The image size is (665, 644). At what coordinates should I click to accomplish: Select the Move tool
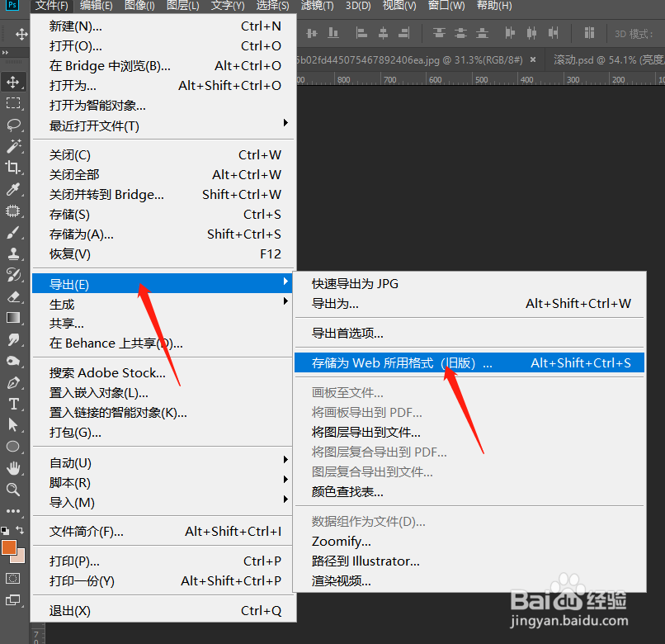coord(12,83)
